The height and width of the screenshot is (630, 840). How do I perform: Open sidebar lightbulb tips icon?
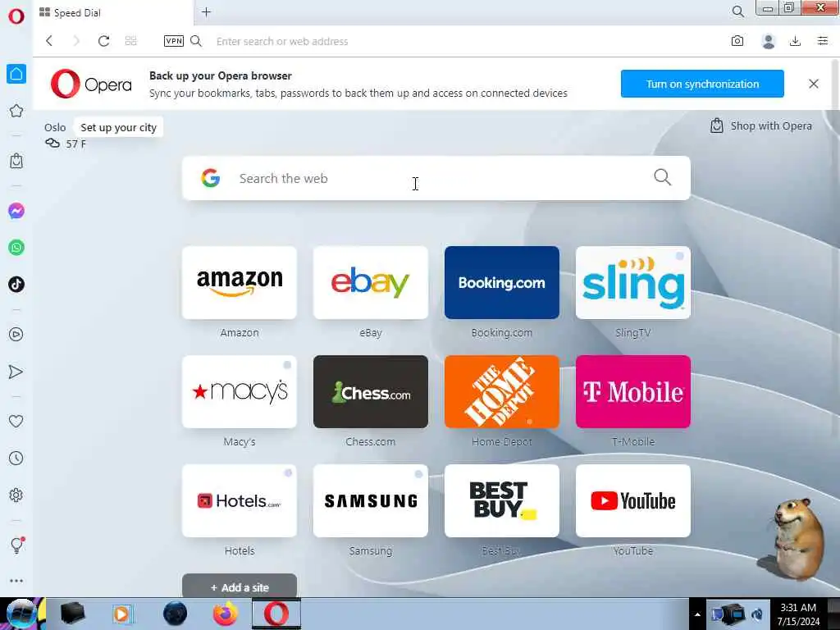pyautogui.click(x=16, y=546)
